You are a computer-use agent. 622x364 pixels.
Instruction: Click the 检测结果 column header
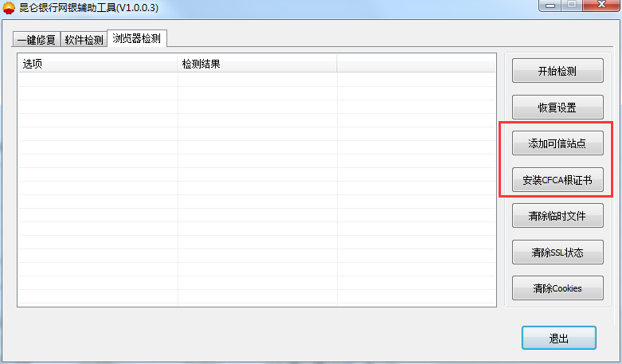coord(257,64)
